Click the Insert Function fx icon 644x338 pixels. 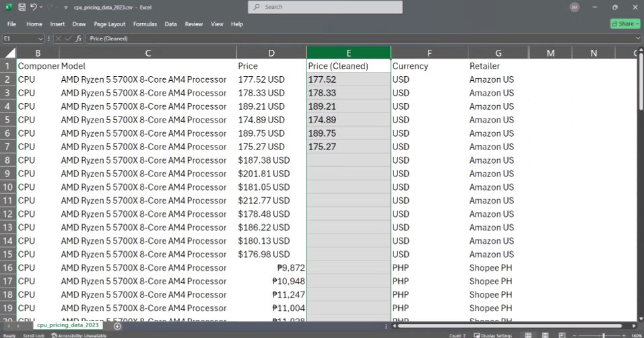tap(78, 38)
